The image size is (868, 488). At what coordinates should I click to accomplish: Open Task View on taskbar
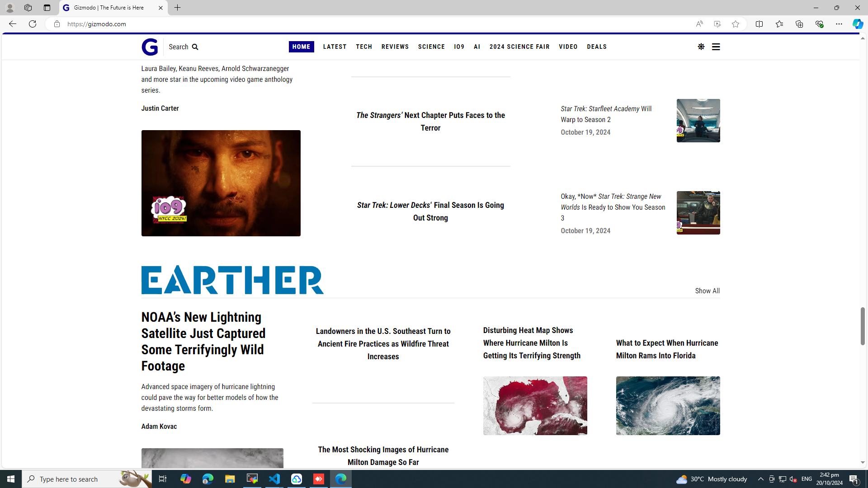(x=163, y=479)
